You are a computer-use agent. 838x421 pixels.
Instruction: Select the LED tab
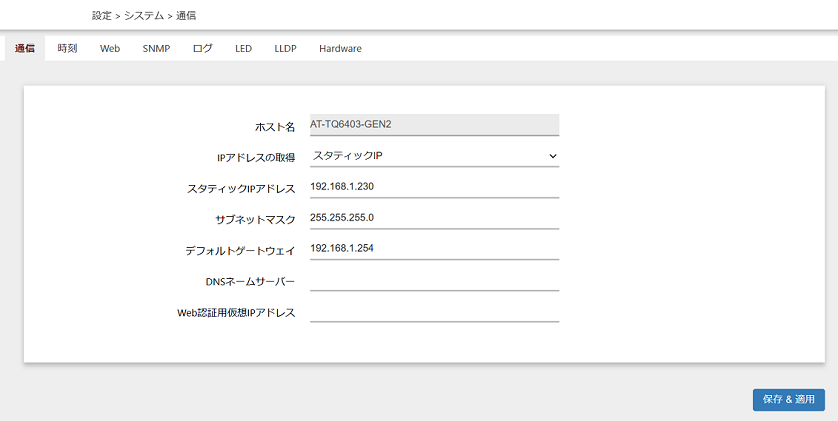click(243, 48)
